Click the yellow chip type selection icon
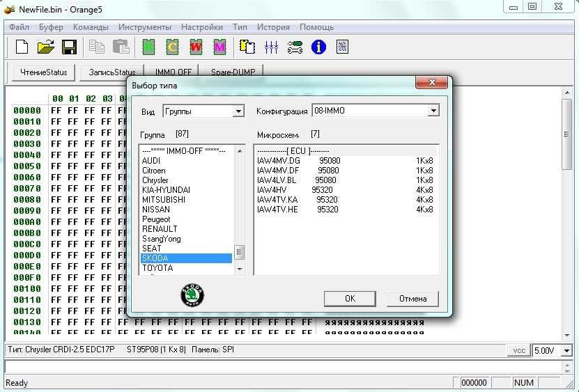This screenshot has width=579, height=392. [x=247, y=47]
